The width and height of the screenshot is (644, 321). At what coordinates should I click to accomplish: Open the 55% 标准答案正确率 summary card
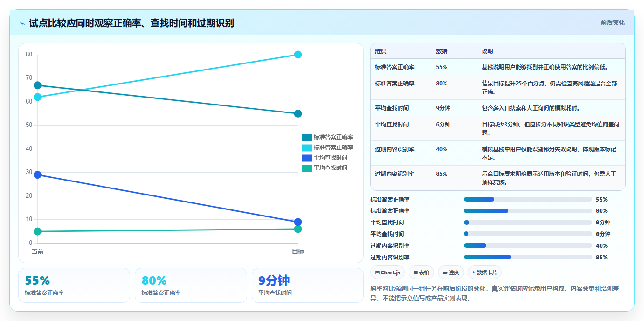[74, 285]
